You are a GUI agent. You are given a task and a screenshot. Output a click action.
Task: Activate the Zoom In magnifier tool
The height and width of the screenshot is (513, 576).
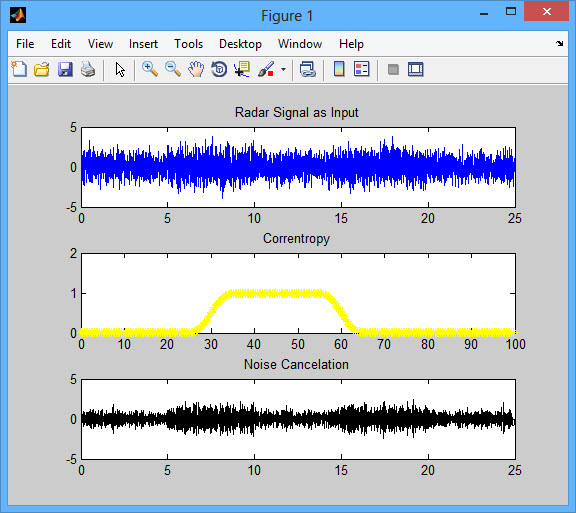[150, 69]
